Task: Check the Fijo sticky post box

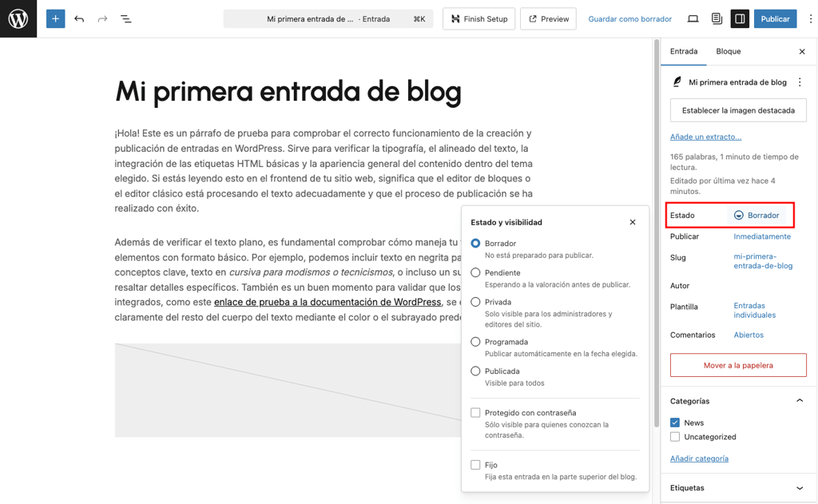Action: click(x=475, y=465)
